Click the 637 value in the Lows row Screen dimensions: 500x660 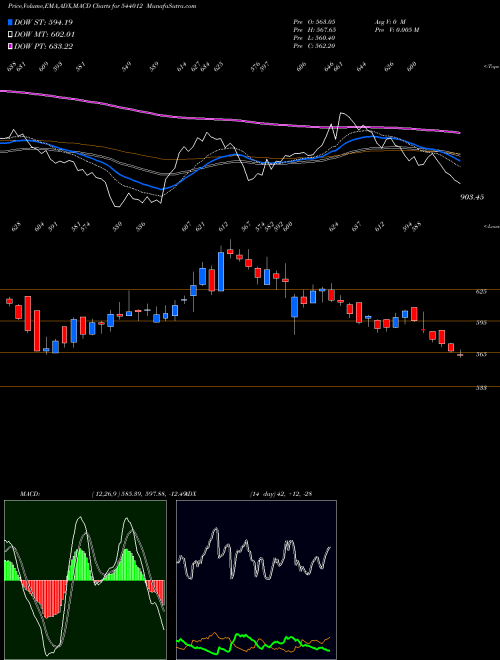tap(356, 226)
